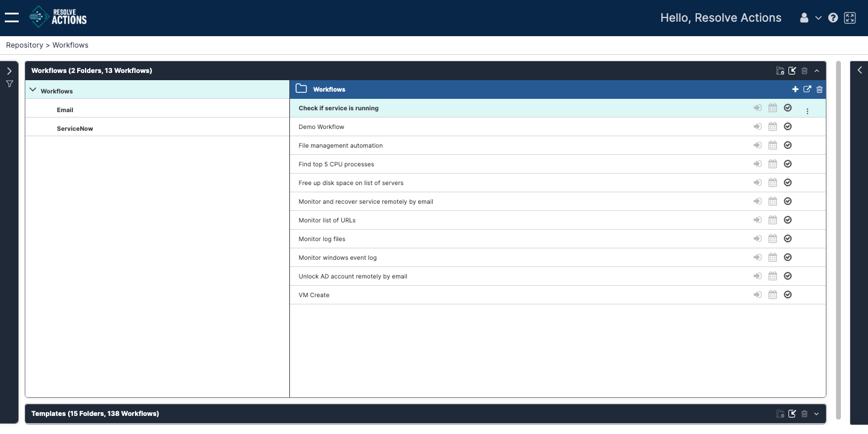Toggle enabled status for Monitor windows event log
Screen dimensions: 868x434
click(x=788, y=257)
